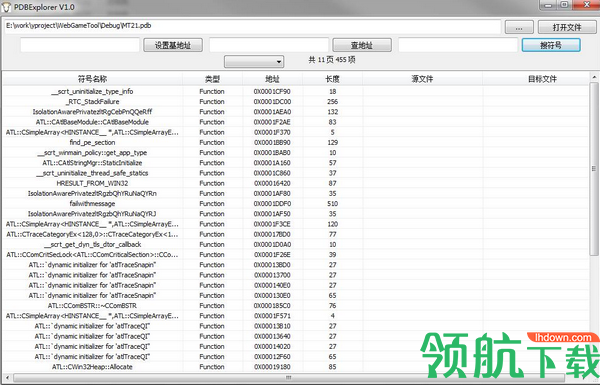Click the 搜符号 search button
The image size is (600, 385).
click(x=551, y=45)
